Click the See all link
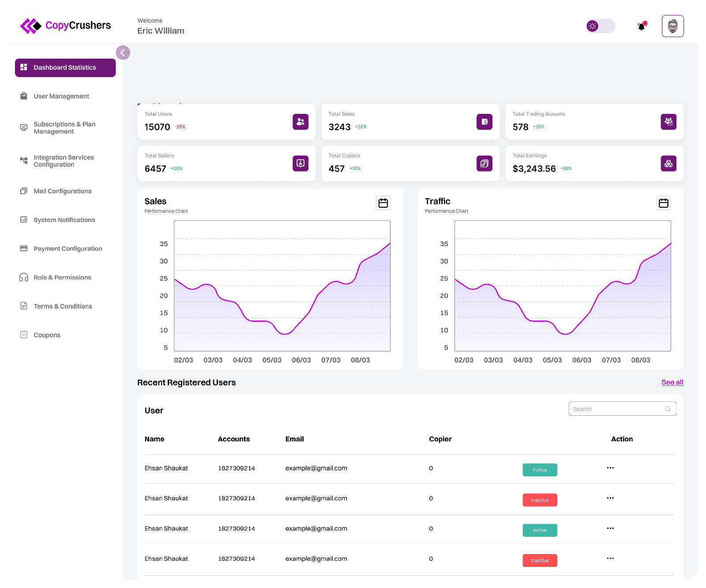This screenshot has height=588, width=706. tap(672, 382)
